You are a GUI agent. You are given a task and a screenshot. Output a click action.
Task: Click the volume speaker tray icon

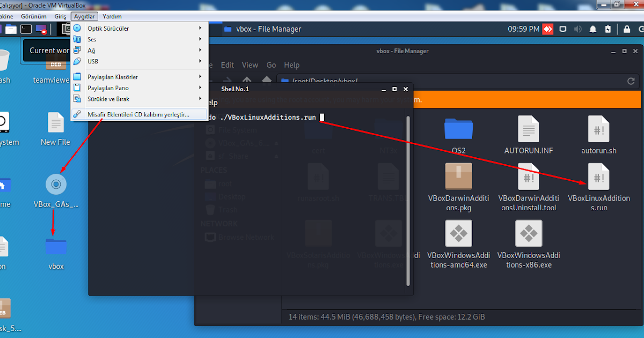[578, 29]
